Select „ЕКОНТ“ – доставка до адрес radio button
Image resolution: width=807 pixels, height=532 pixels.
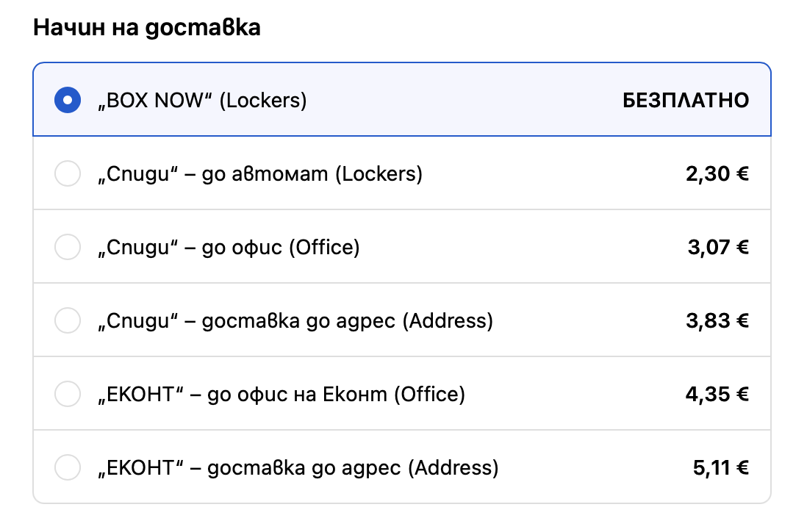[x=68, y=468]
